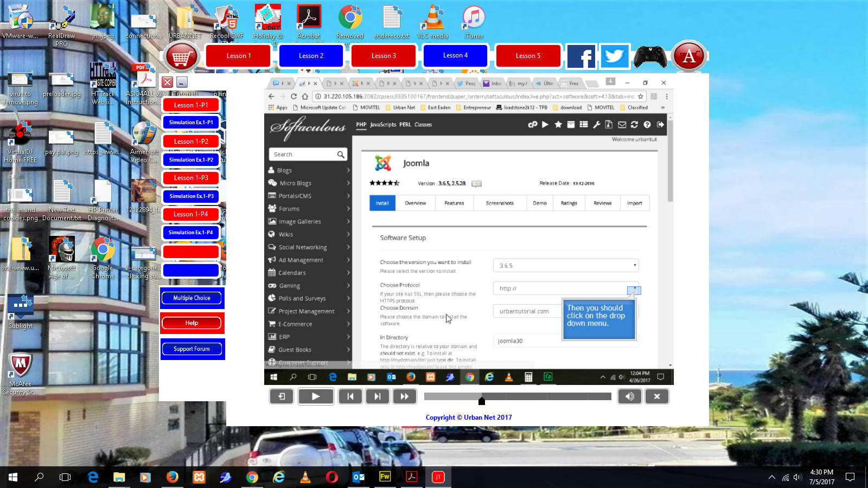The image size is (868, 488).
Task: Start Simulation Ex.1-P1
Action: (191, 123)
